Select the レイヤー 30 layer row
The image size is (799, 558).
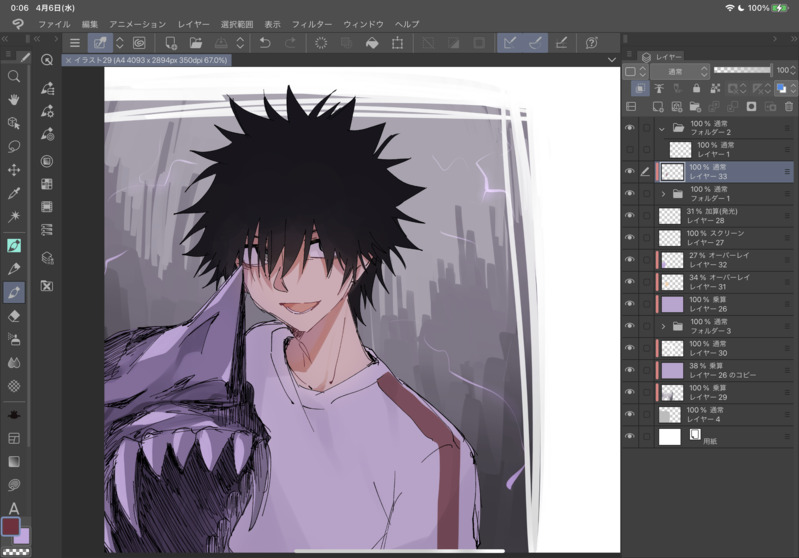point(708,348)
